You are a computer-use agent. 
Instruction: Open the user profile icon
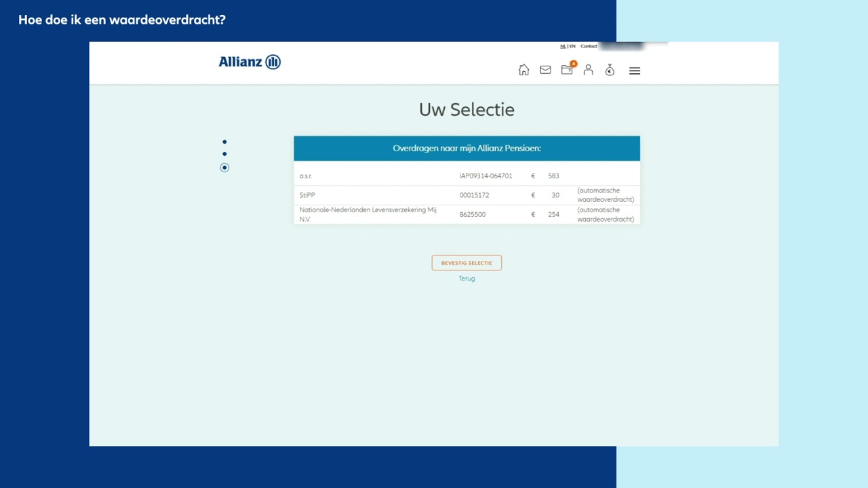point(589,70)
